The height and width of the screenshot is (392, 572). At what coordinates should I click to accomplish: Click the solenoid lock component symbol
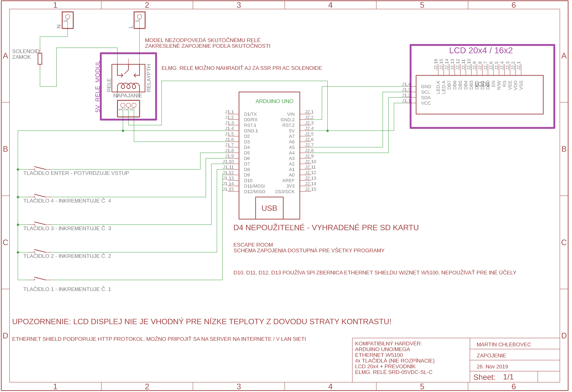coord(40,59)
